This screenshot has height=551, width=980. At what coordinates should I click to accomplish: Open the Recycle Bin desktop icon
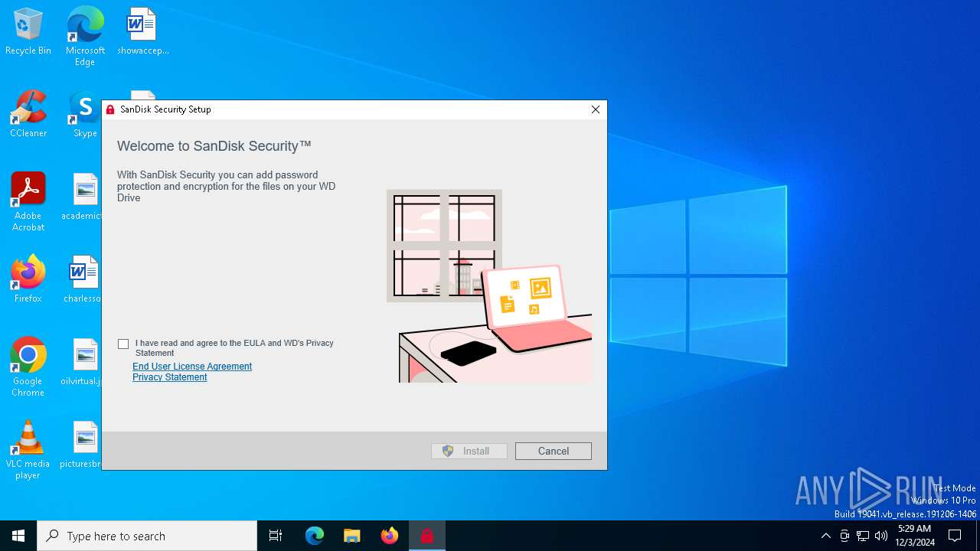tap(28, 32)
